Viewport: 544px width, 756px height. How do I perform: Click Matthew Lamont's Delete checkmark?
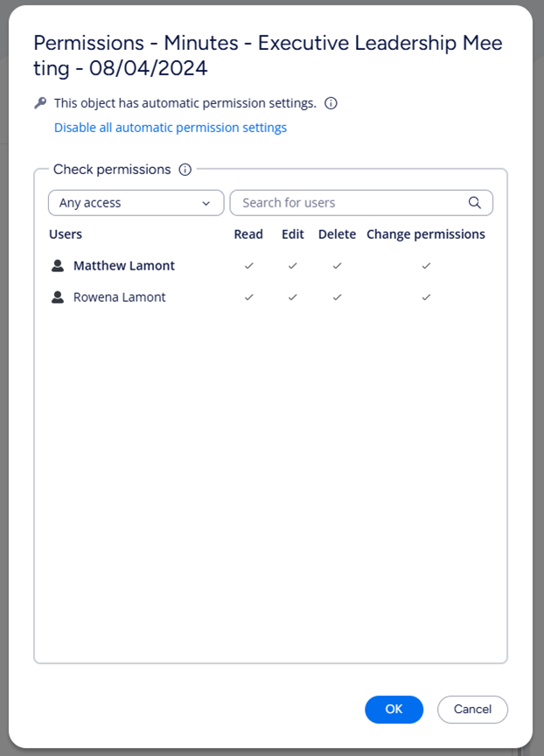pos(337,266)
